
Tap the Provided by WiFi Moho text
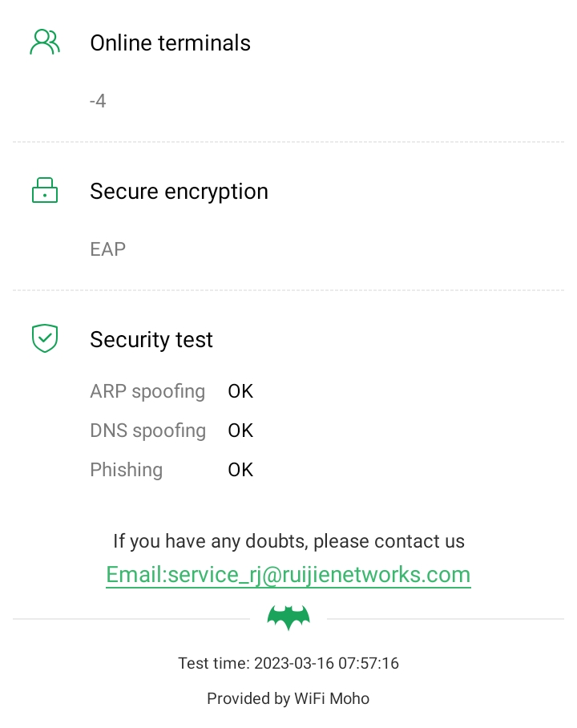point(288,698)
